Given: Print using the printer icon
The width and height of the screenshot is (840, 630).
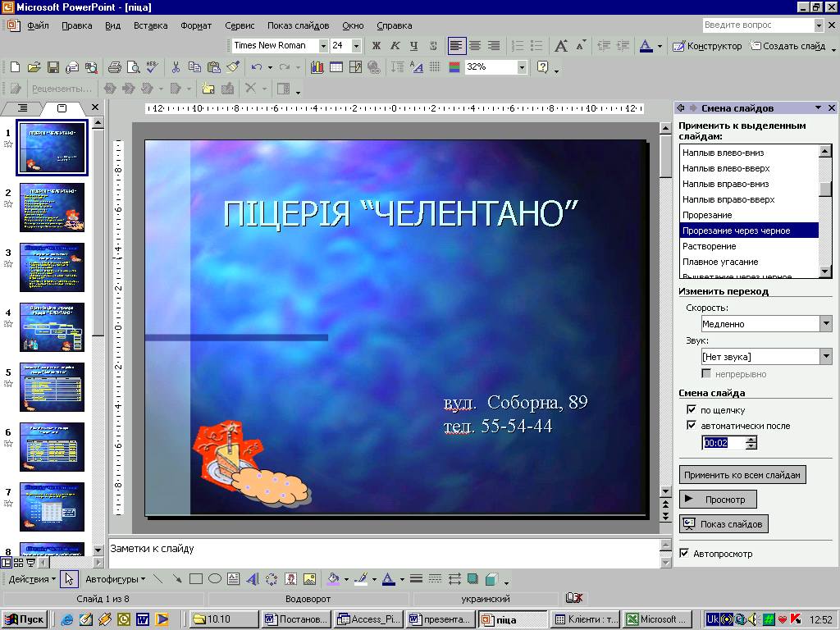Looking at the screenshot, I should 114,67.
